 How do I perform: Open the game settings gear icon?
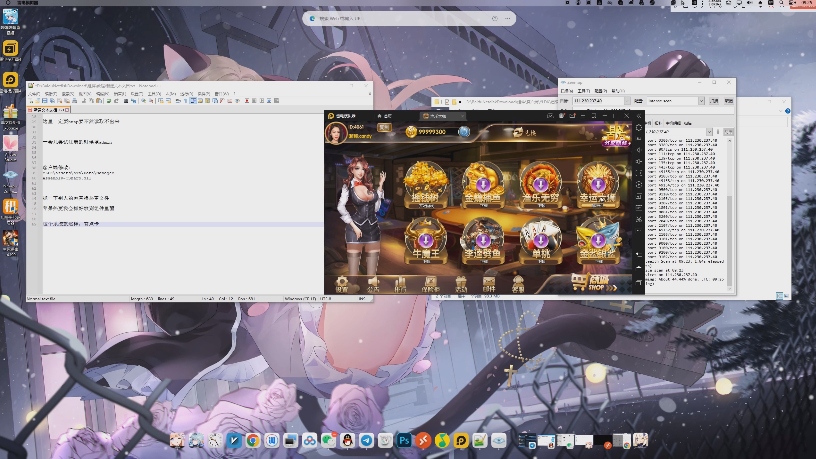pyautogui.click(x=342, y=285)
